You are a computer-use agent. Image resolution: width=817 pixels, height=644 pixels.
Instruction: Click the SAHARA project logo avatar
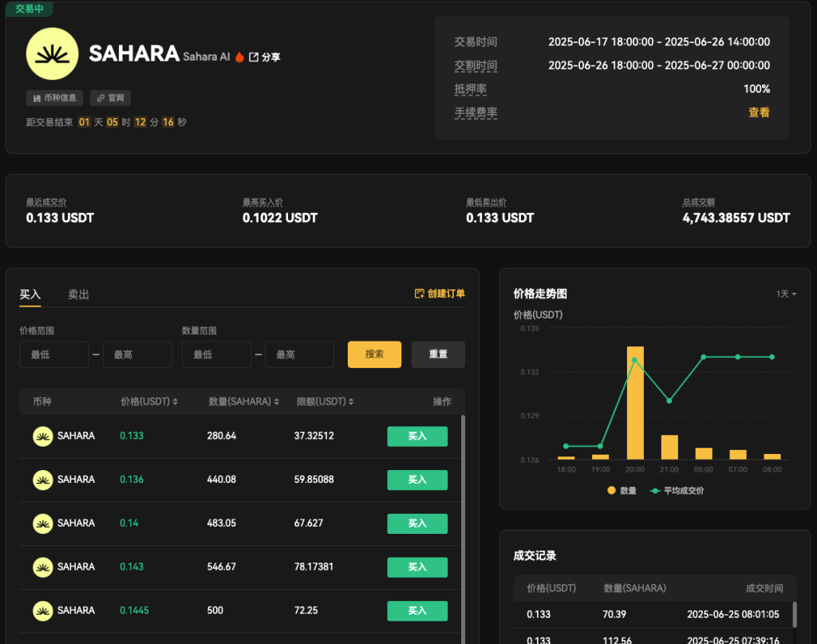(x=53, y=53)
